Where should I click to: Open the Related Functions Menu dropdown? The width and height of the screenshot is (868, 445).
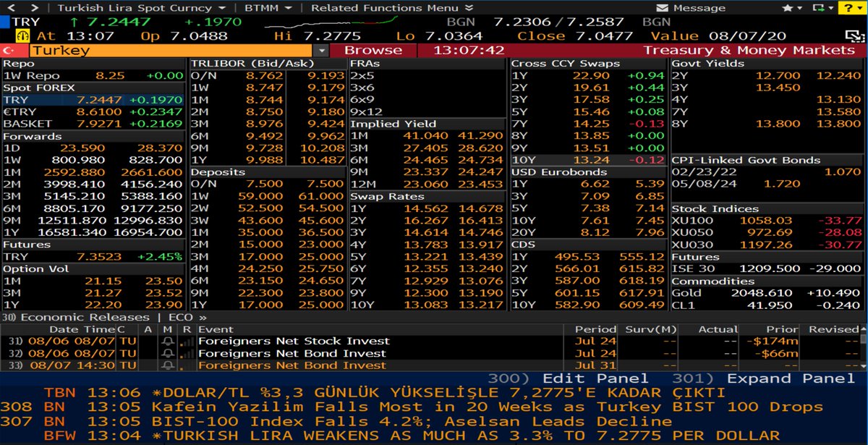point(391,8)
